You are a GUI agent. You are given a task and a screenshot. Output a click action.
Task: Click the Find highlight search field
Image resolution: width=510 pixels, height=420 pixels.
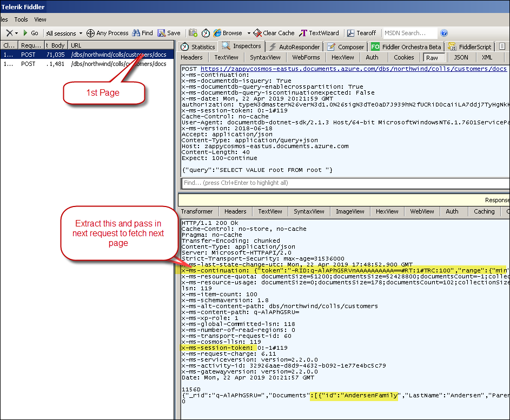pos(345,183)
